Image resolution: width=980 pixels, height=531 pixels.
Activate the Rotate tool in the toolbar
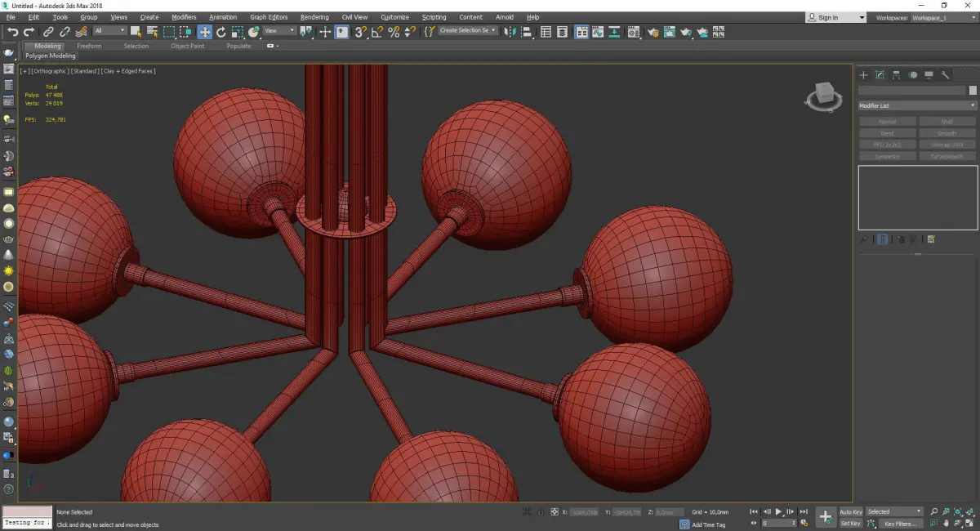(x=220, y=32)
